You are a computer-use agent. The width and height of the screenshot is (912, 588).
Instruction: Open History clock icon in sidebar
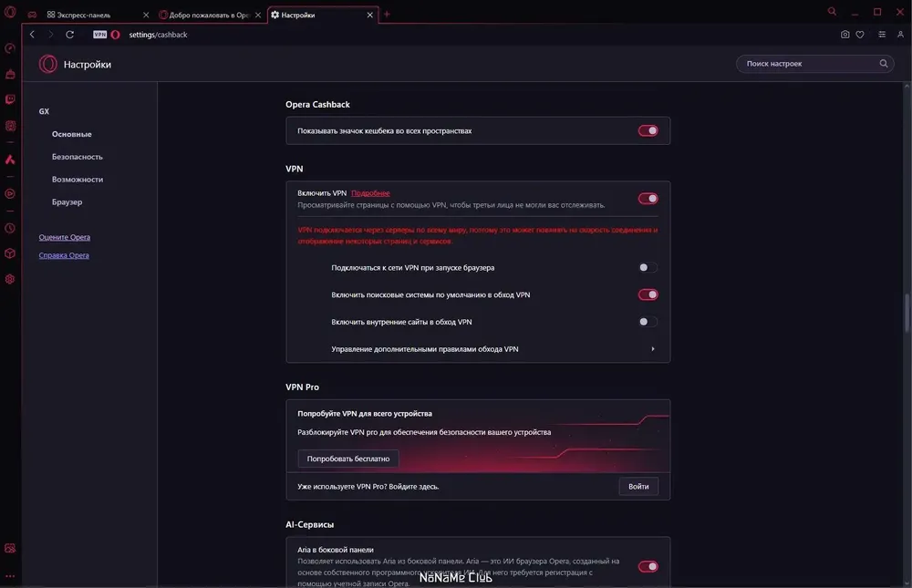click(10, 228)
